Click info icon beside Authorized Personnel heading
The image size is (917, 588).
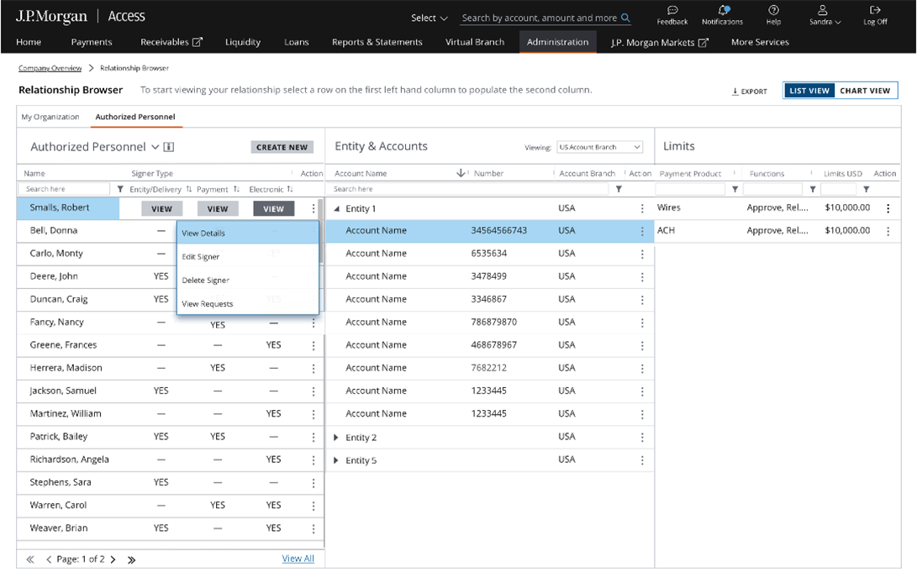[x=169, y=147]
